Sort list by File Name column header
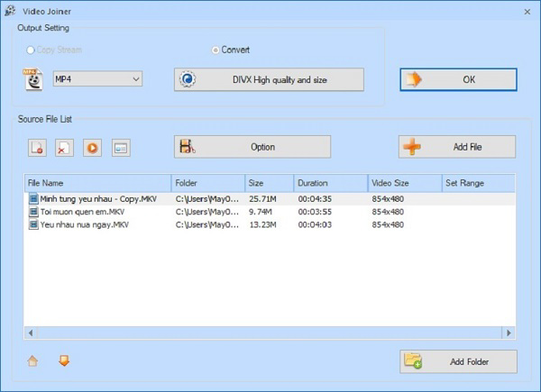 coord(97,183)
